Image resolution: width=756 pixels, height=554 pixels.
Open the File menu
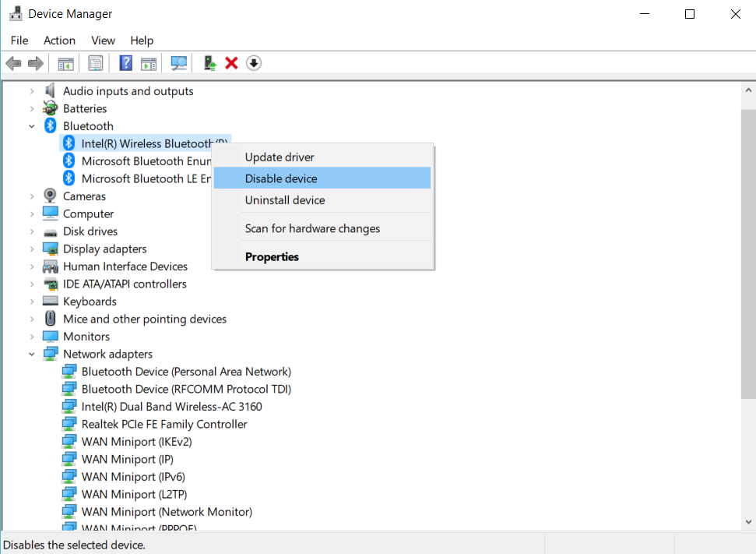tap(19, 41)
